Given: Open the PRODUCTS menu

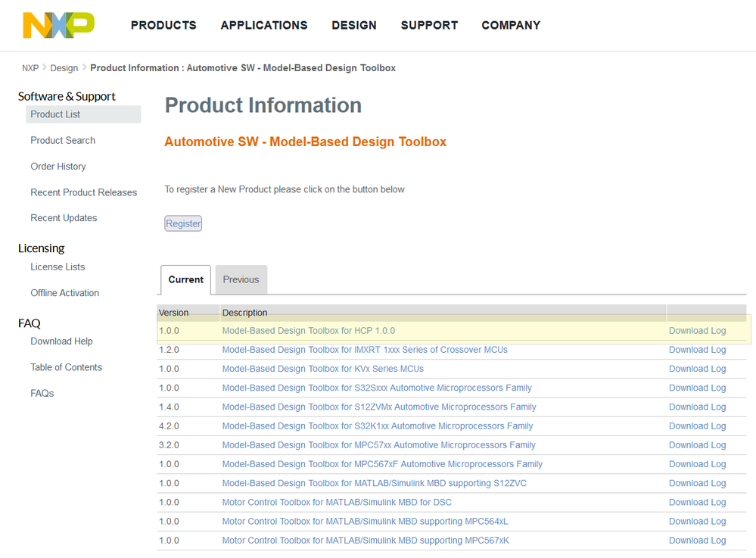Looking at the screenshot, I should tap(163, 25).
